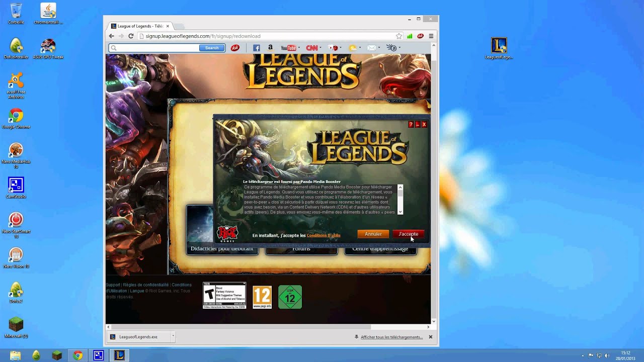Select the Nero Vision 10 desktop icon
644x362 pixels.
point(16,258)
